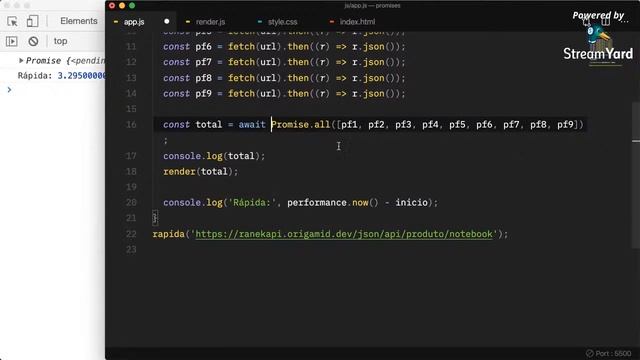The width and height of the screenshot is (640, 360).
Task: Click the pf8 declaration on line 13
Action: [284, 78]
